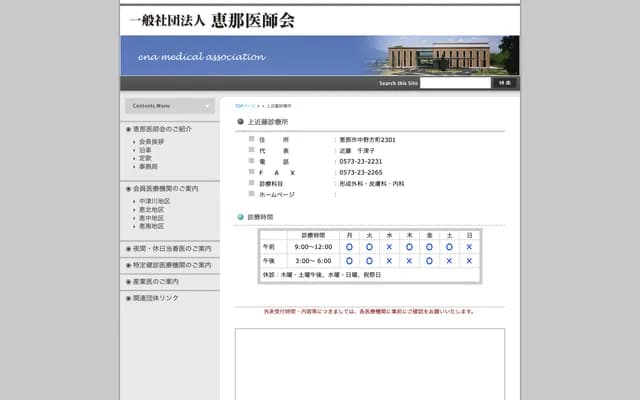The image size is (640, 400).
Task: Follow the TOPページ breadcrumb link
Action: (x=245, y=105)
